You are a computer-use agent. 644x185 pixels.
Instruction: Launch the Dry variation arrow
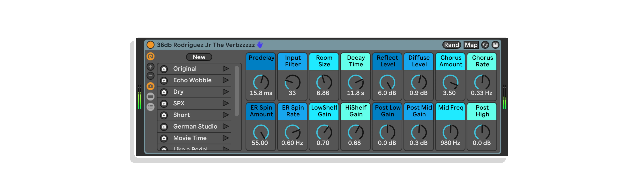pos(226,92)
